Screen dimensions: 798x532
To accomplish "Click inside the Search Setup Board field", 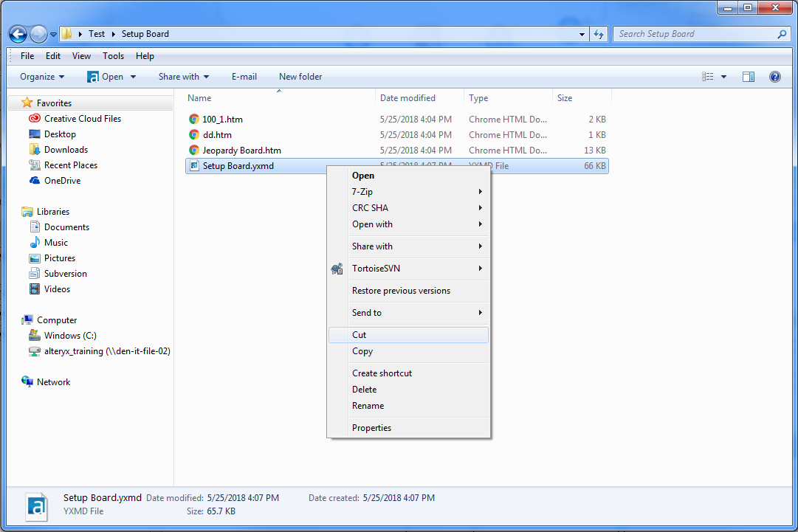I will [x=694, y=34].
